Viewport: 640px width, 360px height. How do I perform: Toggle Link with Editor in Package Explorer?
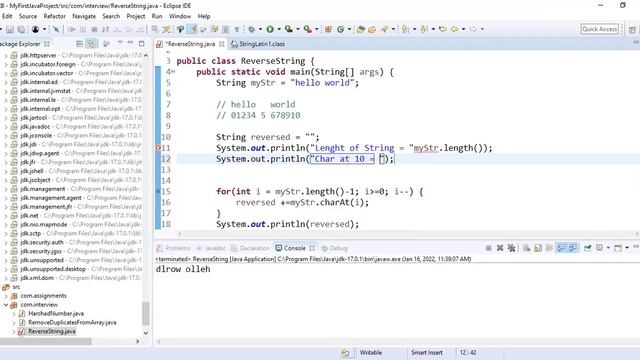[x=92, y=44]
